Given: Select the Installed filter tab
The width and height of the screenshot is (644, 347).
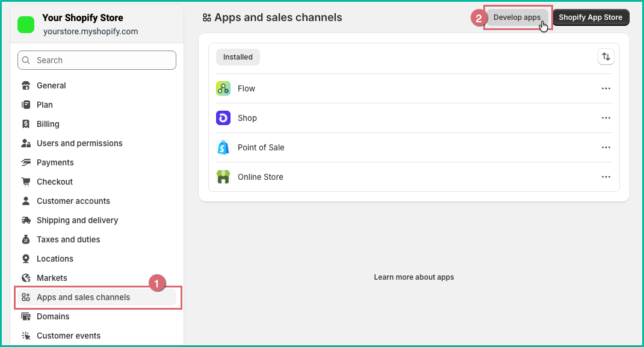Looking at the screenshot, I should 238,57.
